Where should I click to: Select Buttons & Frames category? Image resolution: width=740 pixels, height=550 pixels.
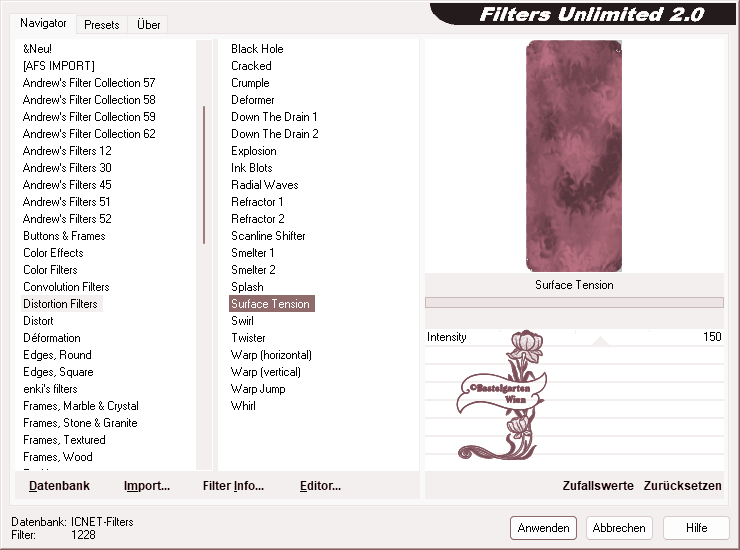pos(64,236)
